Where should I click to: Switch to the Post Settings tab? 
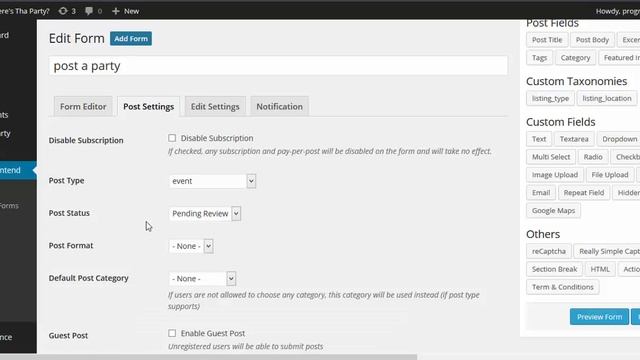pyautogui.click(x=149, y=107)
